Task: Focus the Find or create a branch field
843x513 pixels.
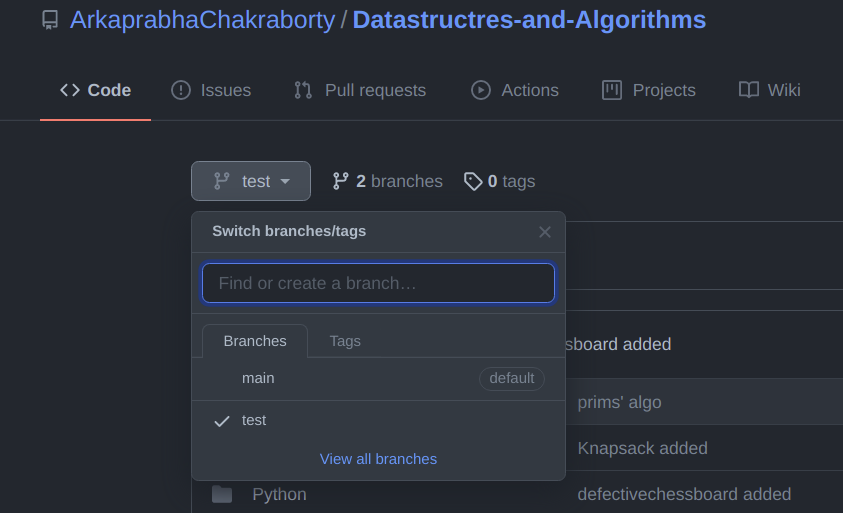Action: (x=378, y=283)
